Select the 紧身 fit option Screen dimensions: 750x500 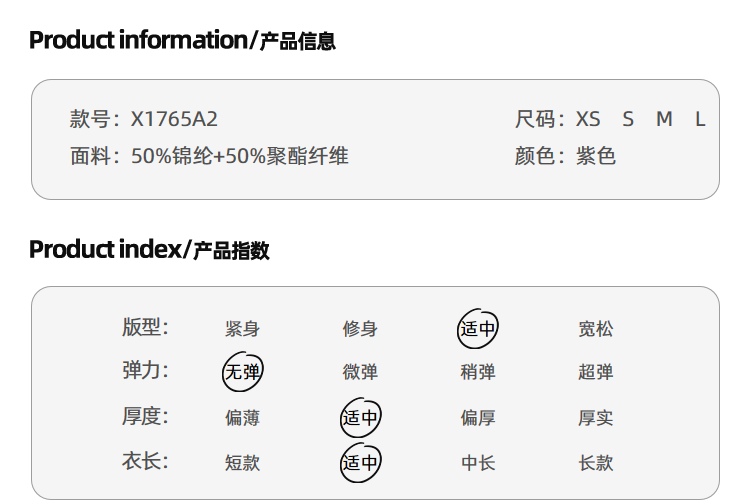242,329
